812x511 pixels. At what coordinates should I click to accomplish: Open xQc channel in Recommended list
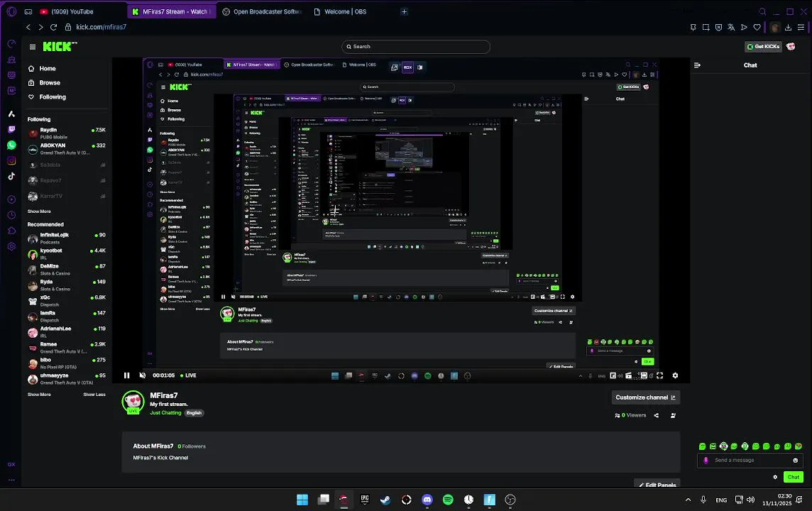(x=67, y=301)
